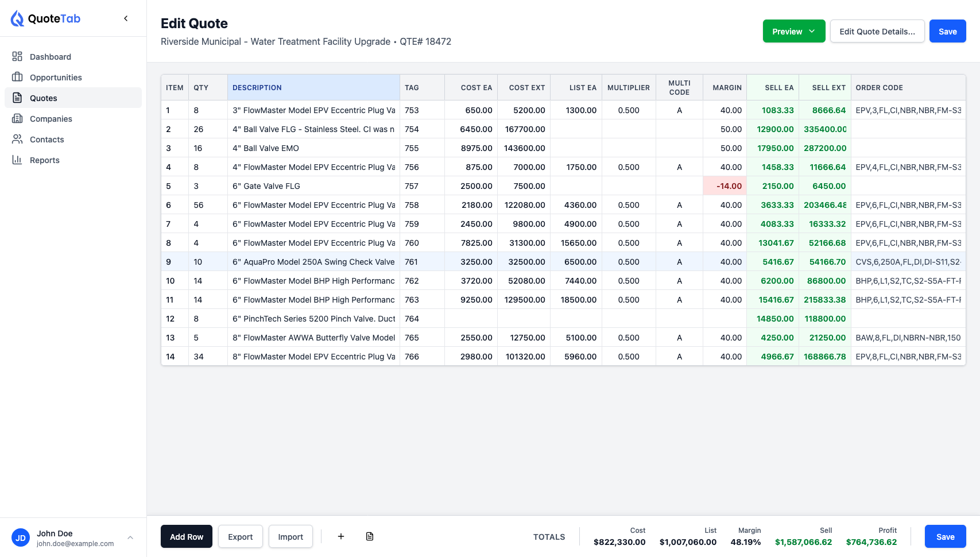This screenshot has height=557, width=980.
Task: Edit the 6" AquaPro Swing Check Valve description
Action: pyautogui.click(x=313, y=262)
